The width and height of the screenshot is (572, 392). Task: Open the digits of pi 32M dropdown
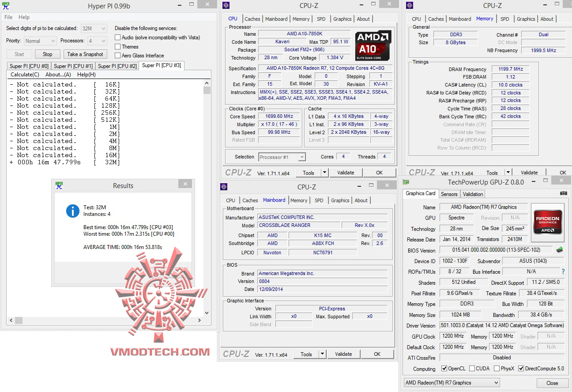click(x=94, y=28)
